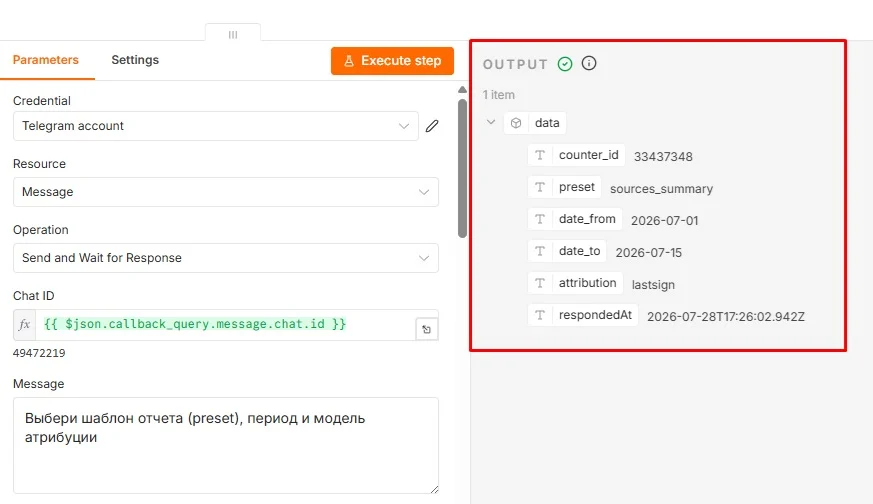Click the text type icon beside date_from

click(540, 219)
